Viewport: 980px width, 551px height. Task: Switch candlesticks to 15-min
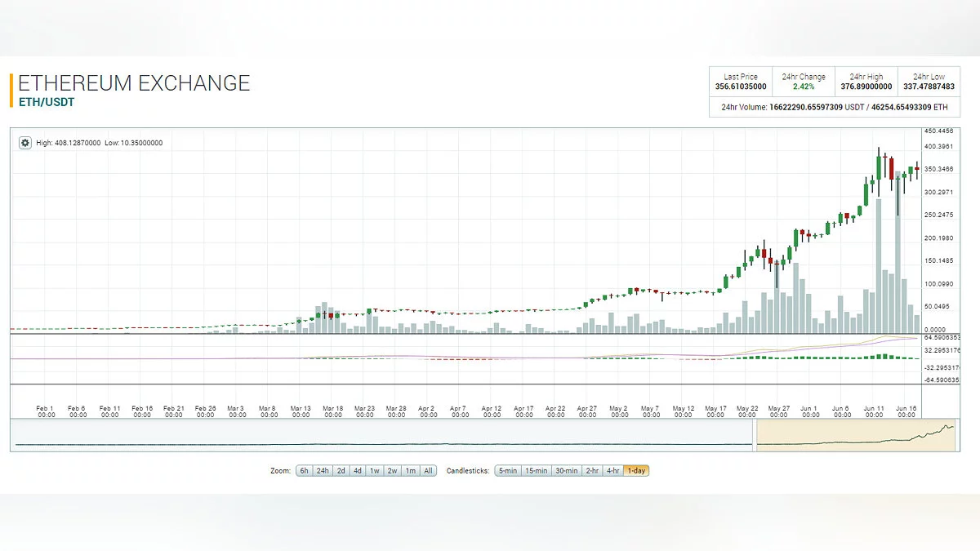537,471
